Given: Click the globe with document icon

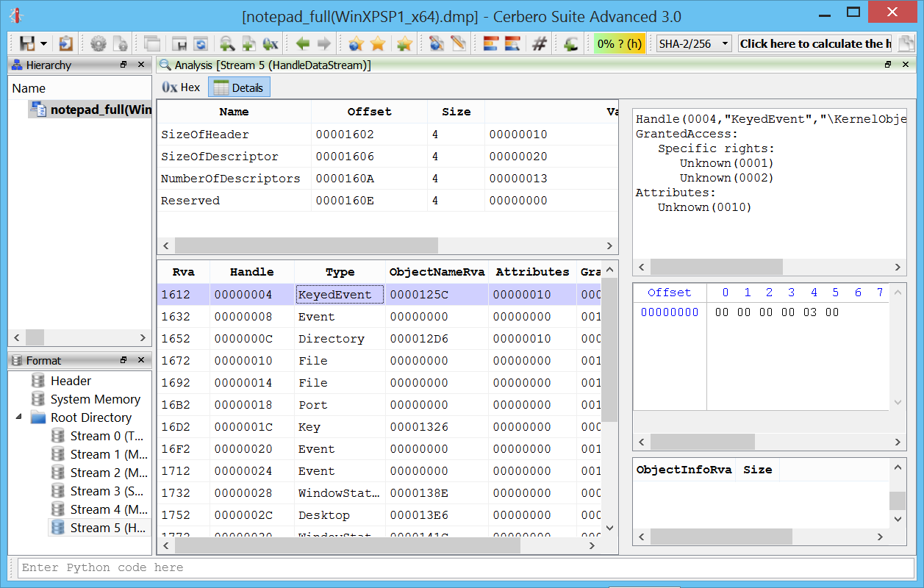Looking at the screenshot, I should pyautogui.click(x=437, y=43).
